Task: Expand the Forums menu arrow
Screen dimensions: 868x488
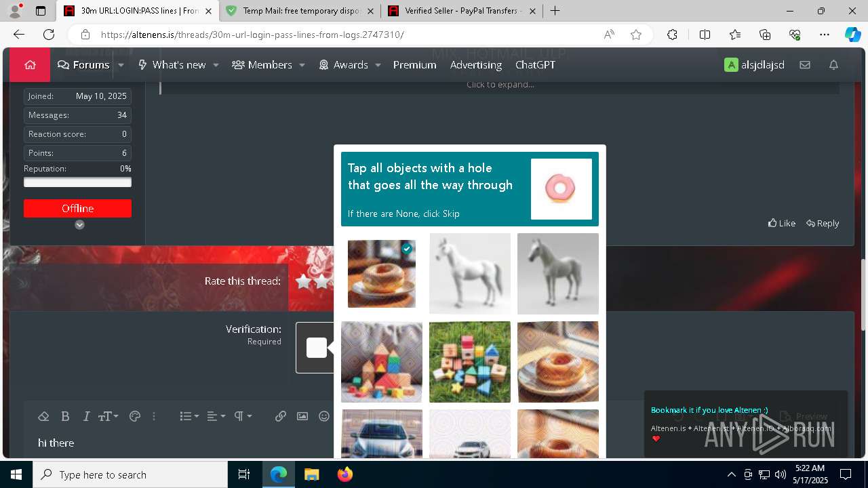Action: coord(121,65)
